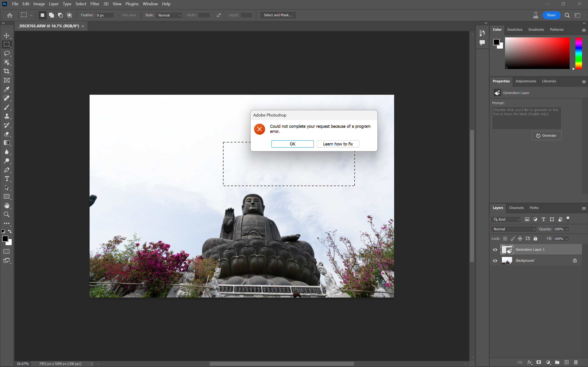Toggle the lock all layer icon
The image size is (588, 367).
(x=535, y=239)
